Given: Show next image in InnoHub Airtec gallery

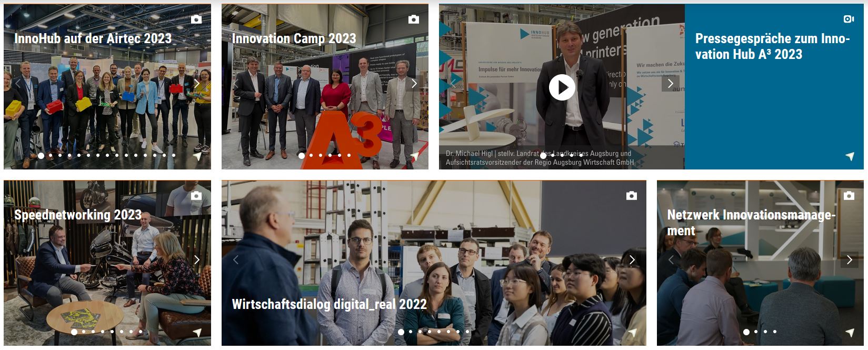Looking at the screenshot, I should (x=197, y=83).
